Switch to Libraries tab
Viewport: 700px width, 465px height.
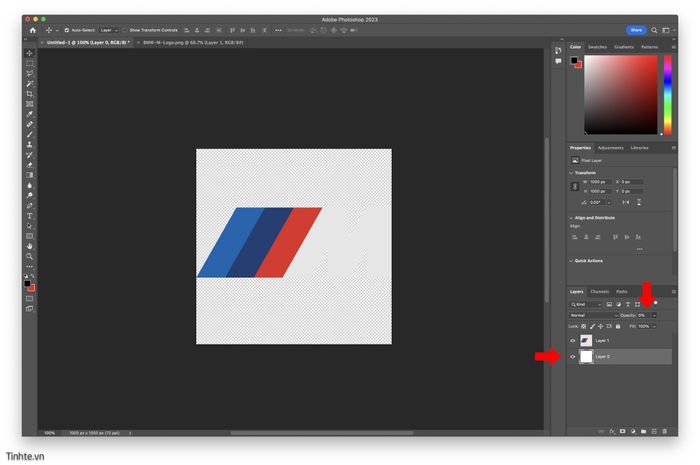[x=639, y=148]
